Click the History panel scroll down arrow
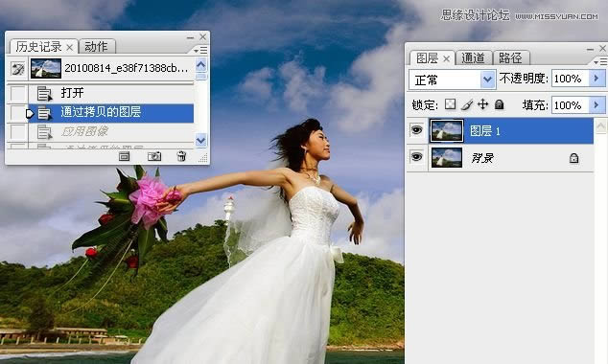 [200, 140]
